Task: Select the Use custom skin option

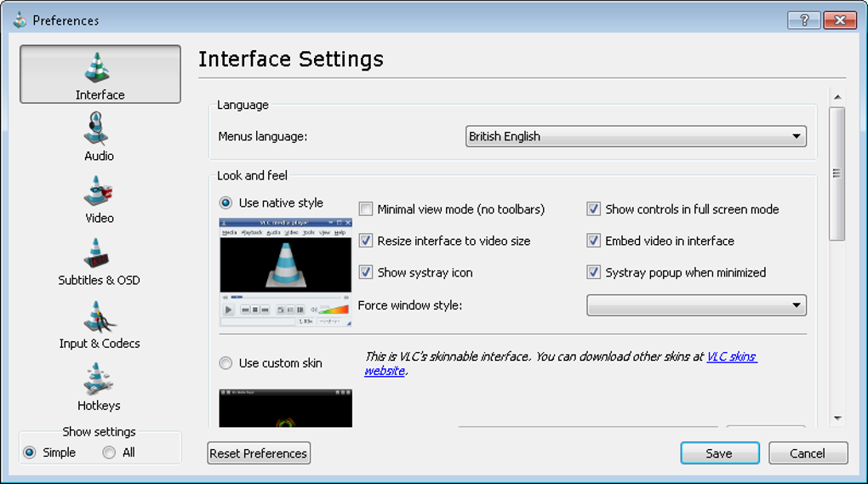Action: coord(226,363)
